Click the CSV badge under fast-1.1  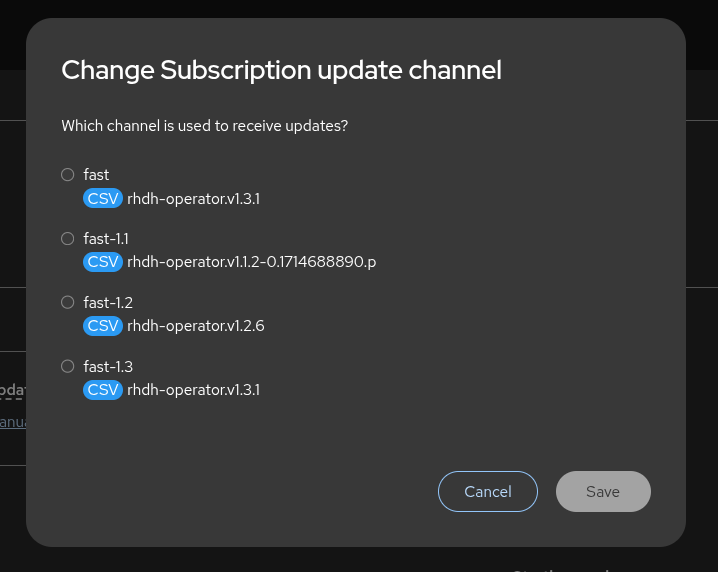click(x=103, y=262)
